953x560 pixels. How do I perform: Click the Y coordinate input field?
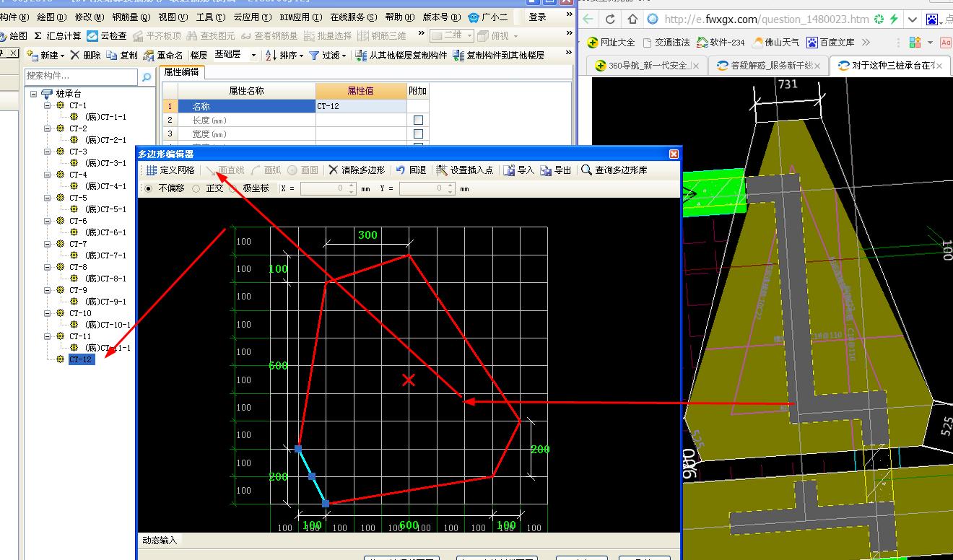click(x=427, y=188)
